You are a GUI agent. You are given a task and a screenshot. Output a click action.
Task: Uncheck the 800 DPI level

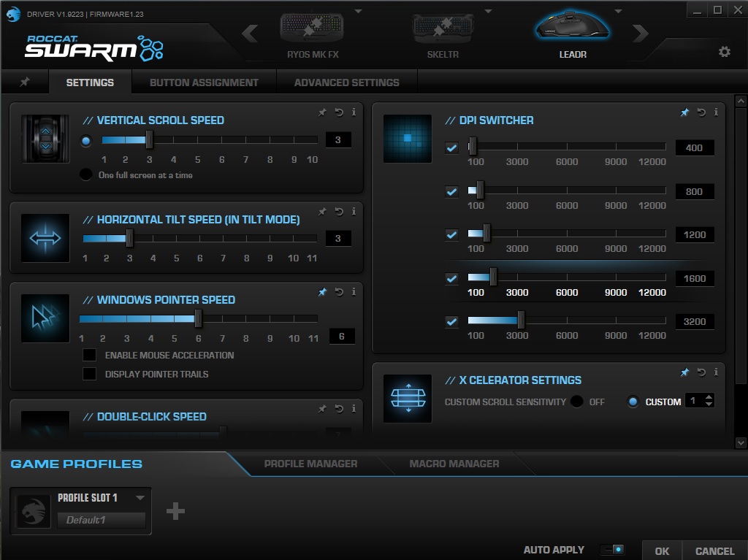[451, 192]
